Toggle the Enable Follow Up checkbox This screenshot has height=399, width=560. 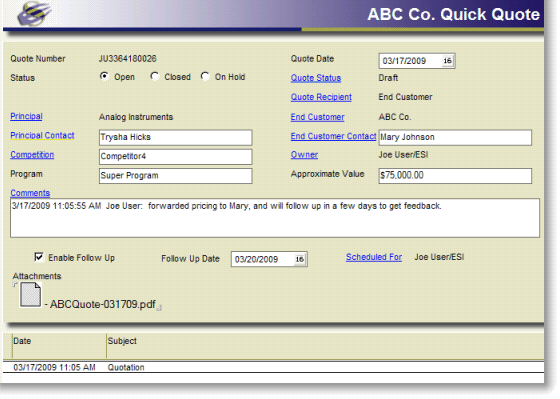click(x=39, y=257)
